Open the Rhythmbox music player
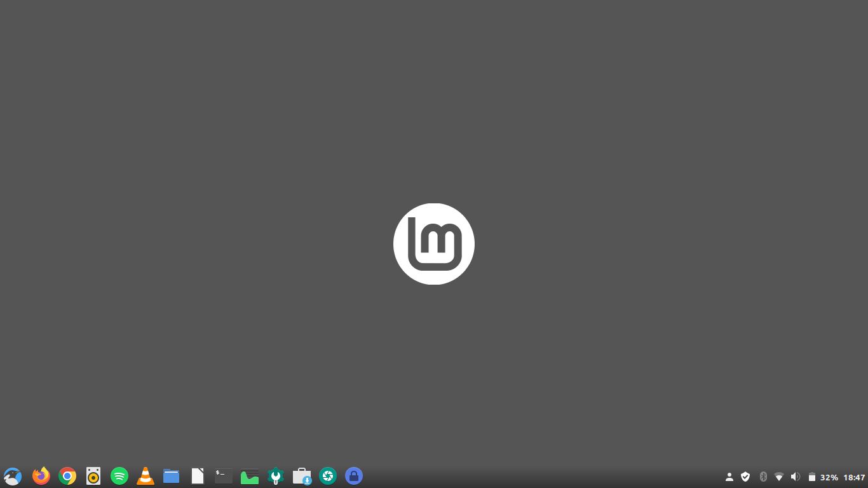Image resolution: width=868 pixels, height=488 pixels. pyautogui.click(x=93, y=476)
